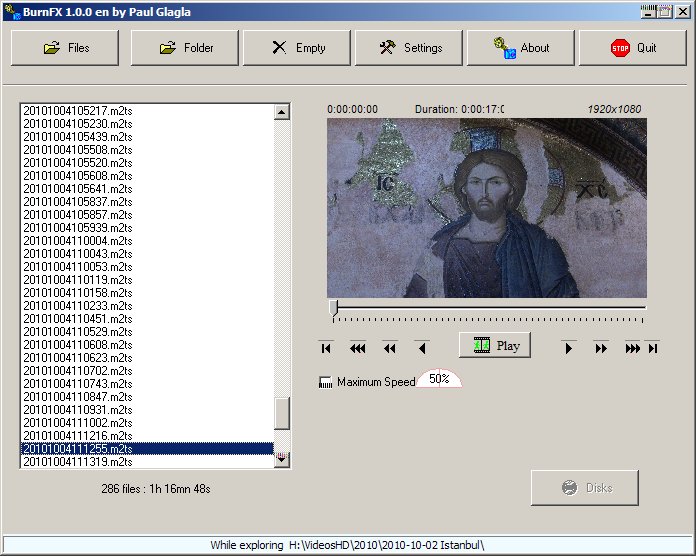Click the 0:00:00:00 timecode
The width and height of the screenshot is (696, 556).
[x=352, y=109]
